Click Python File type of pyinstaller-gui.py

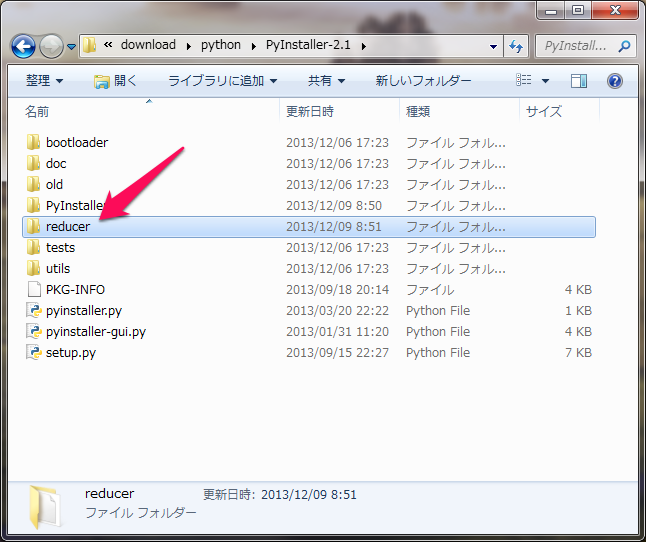pyautogui.click(x=438, y=332)
